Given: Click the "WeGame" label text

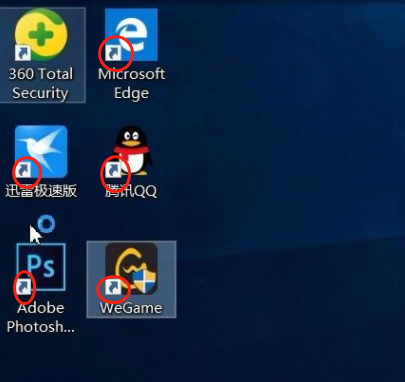Looking at the screenshot, I should 131,307.
